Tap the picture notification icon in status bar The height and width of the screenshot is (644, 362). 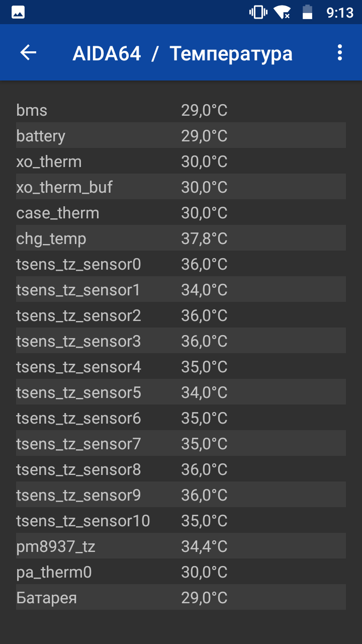tap(18, 12)
